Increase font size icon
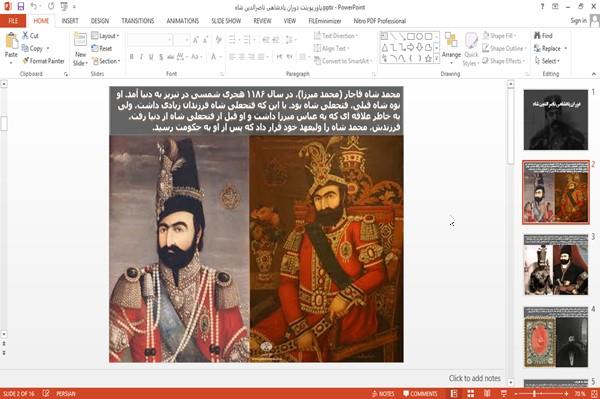Viewport: 600px width, 399px height. pos(196,39)
